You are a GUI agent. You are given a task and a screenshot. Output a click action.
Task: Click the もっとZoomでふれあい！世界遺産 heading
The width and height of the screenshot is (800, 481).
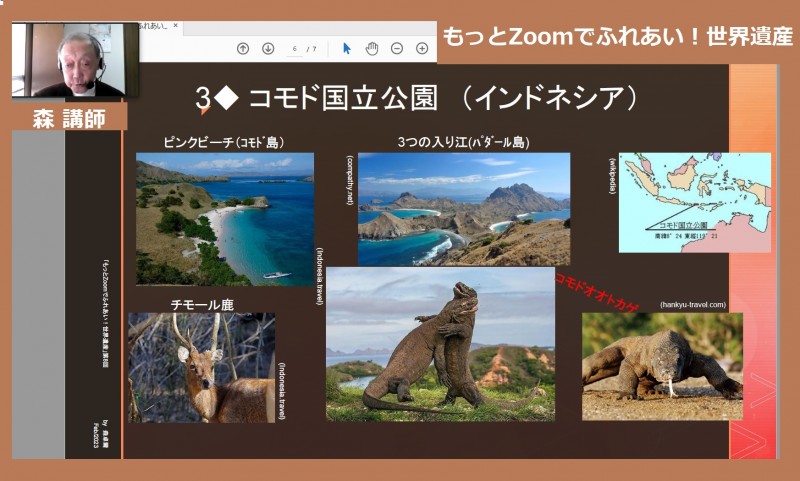pos(618,37)
